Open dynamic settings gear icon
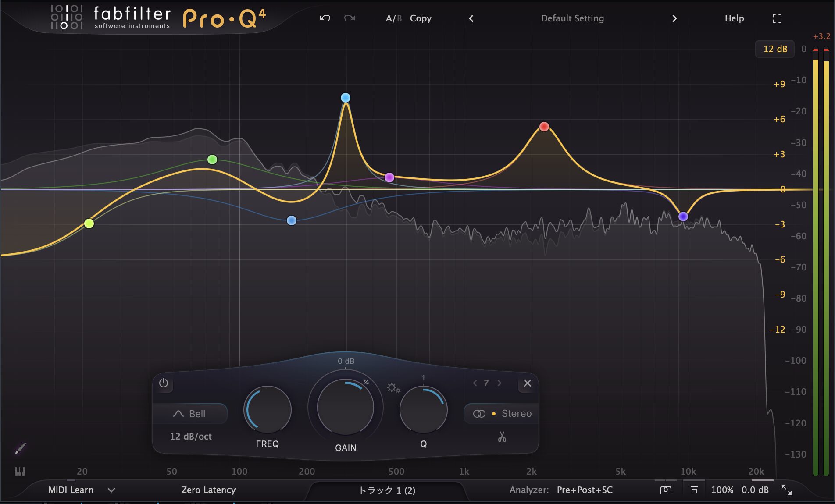 (x=393, y=388)
